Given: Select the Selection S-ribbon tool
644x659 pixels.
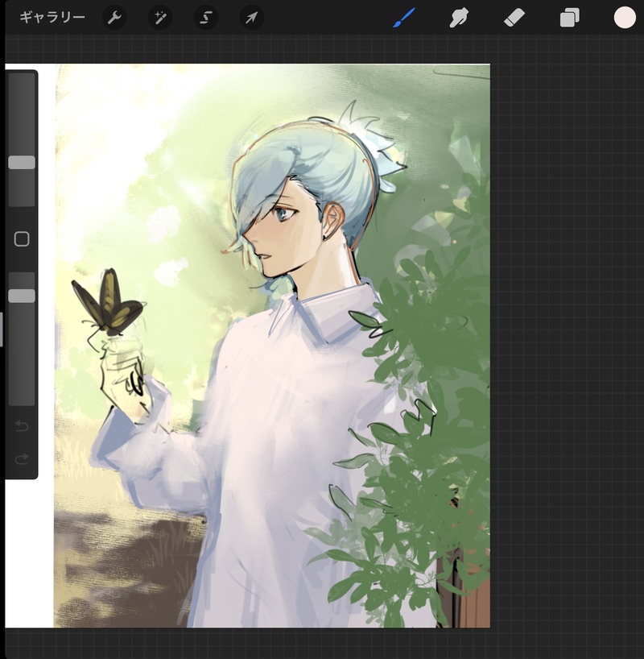Looking at the screenshot, I should [x=206, y=18].
